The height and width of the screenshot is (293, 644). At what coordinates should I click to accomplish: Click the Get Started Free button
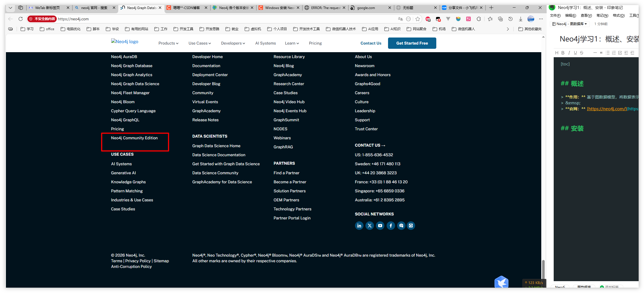pyautogui.click(x=412, y=43)
